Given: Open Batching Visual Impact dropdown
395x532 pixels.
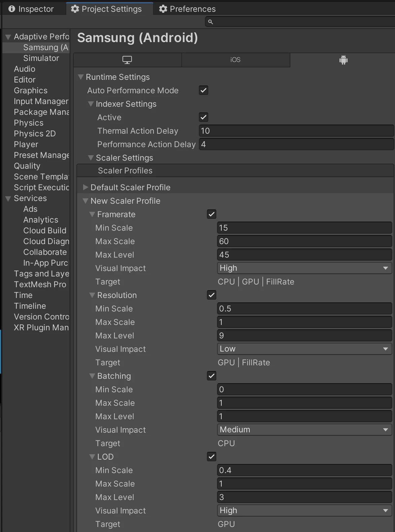Looking at the screenshot, I should pyautogui.click(x=304, y=430).
